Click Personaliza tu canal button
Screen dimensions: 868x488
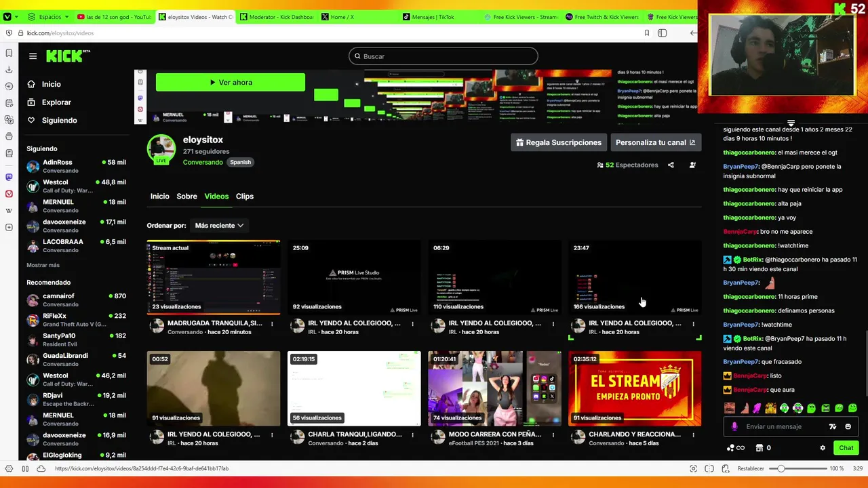pyautogui.click(x=655, y=142)
